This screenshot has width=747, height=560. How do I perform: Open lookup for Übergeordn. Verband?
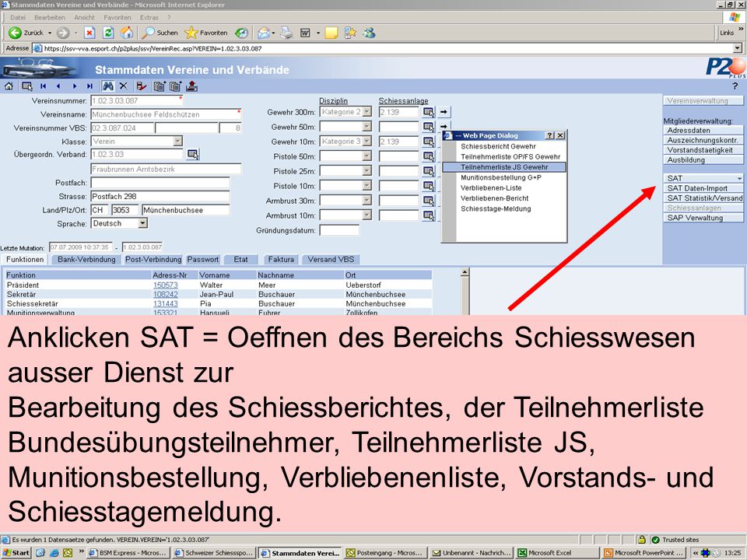click(x=193, y=154)
